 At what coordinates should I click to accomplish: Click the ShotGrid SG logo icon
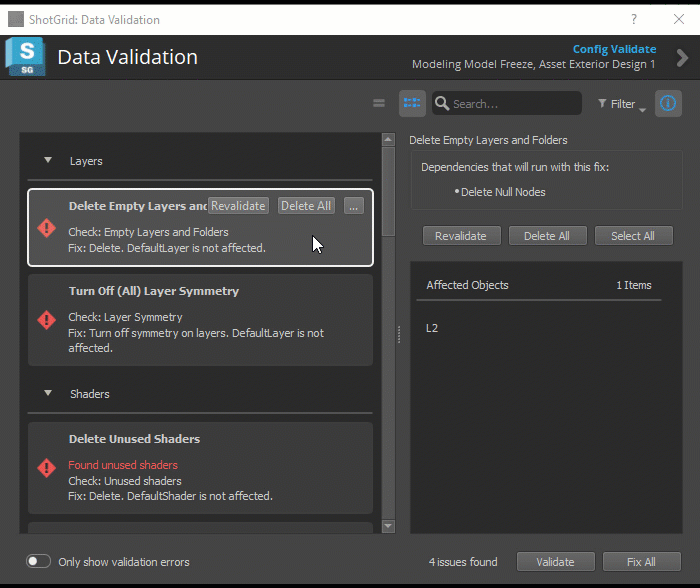pyautogui.click(x=26, y=57)
